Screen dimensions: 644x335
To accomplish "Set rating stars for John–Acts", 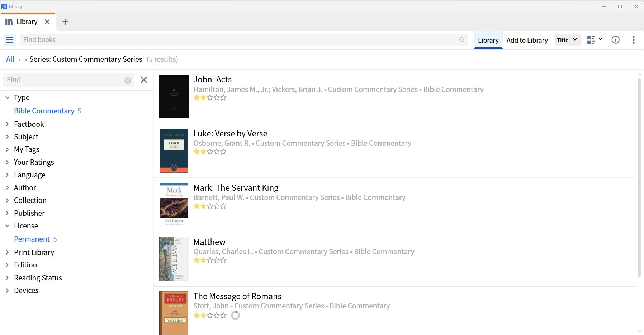I will (x=210, y=98).
